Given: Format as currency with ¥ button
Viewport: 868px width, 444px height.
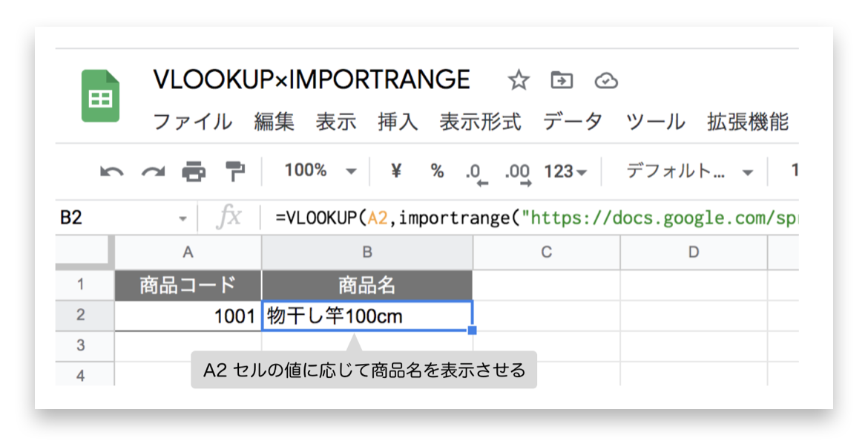Looking at the screenshot, I should pos(396,172).
